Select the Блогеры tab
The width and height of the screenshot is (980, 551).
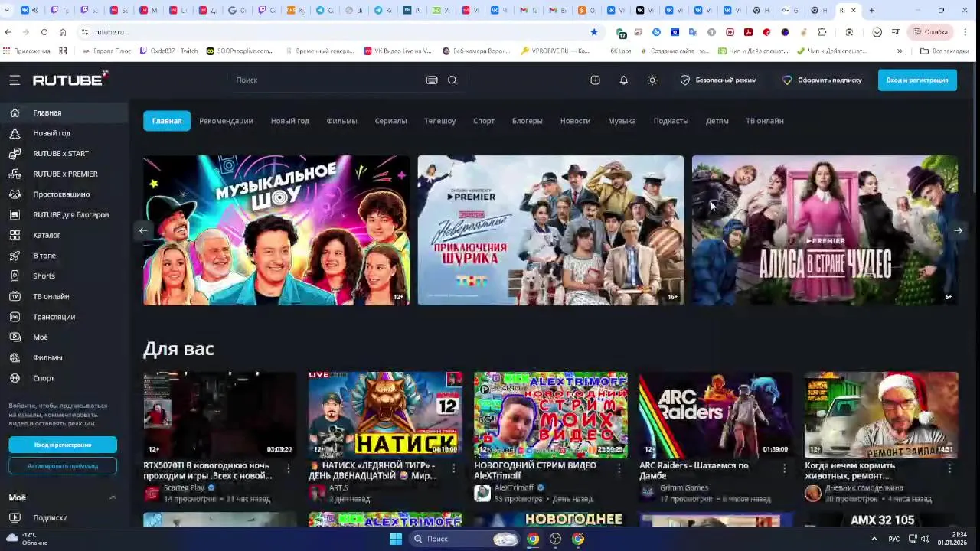click(528, 121)
